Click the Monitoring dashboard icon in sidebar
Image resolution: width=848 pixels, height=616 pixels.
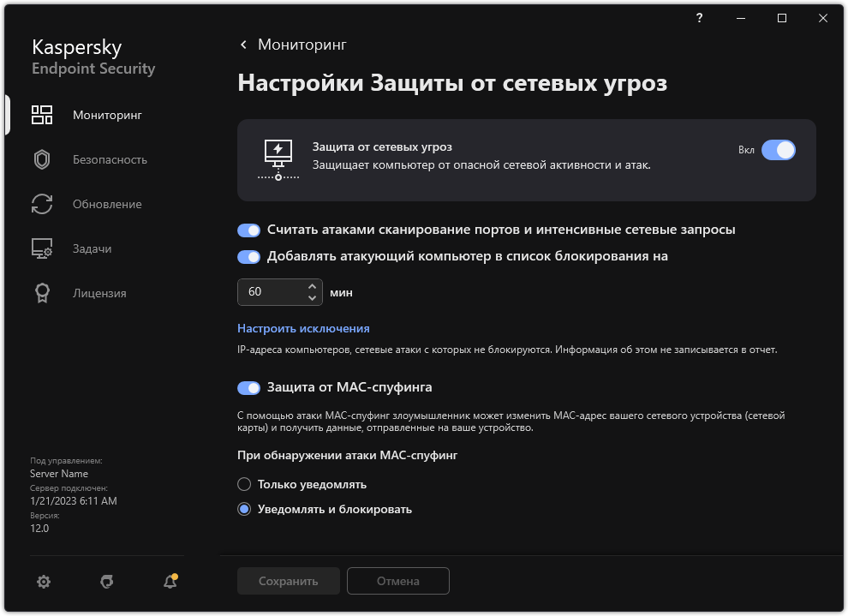click(42, 115)
